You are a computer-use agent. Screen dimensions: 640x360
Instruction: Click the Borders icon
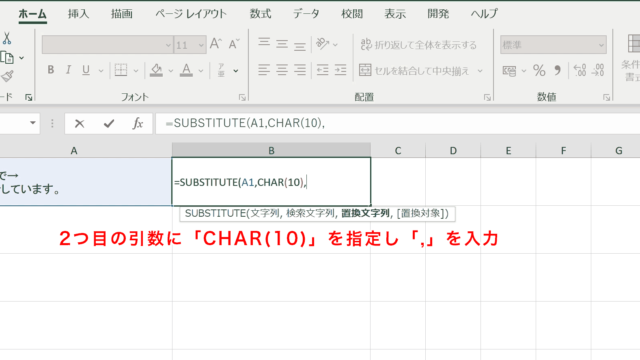coord(121,70)
